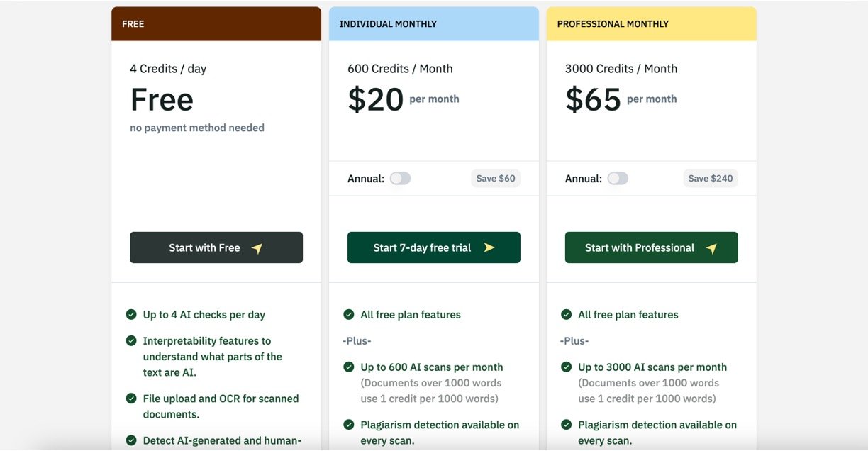This screenshot has width=868, height=451.
Task: Click the $20 per month price
Action: point(376,99)
